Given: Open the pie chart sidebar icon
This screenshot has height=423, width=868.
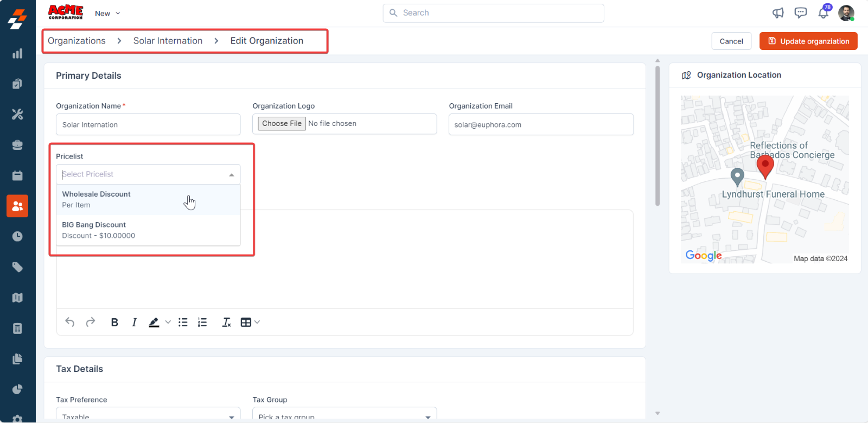Looking at the screenshot, I should (x=17, y=389).
